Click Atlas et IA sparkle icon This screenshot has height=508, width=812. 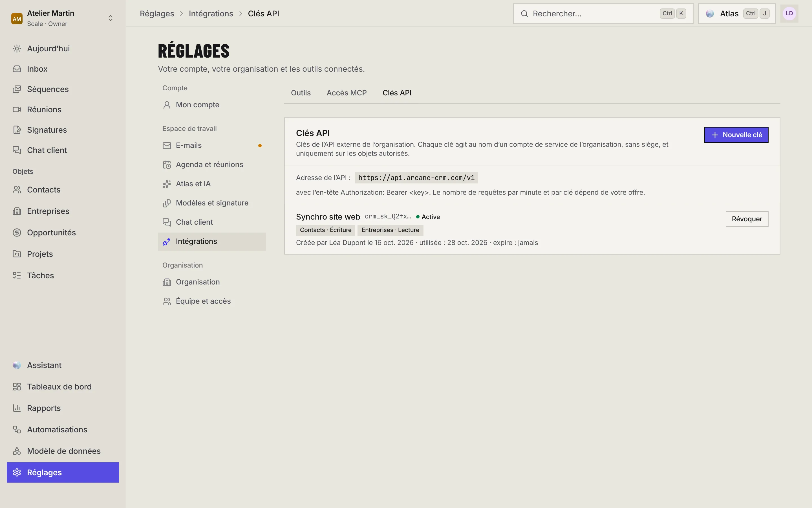tap(167, 184)
